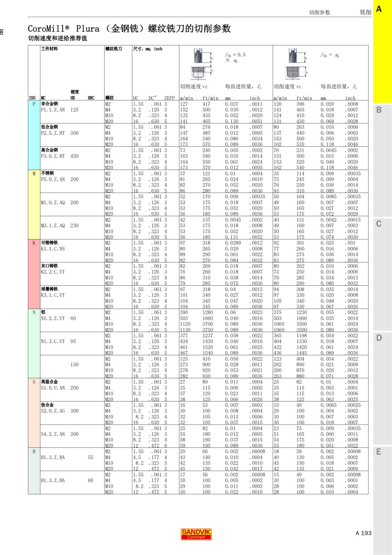Click the 螺纹铣刀 column header
This screenshot has height=555, width=392.
(114, 49)
